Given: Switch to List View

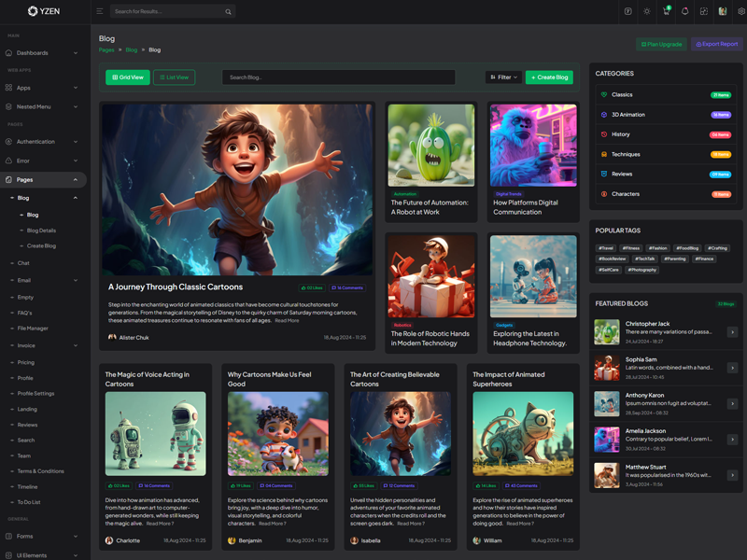Looking at the screenshot, I should pos(174,77).
